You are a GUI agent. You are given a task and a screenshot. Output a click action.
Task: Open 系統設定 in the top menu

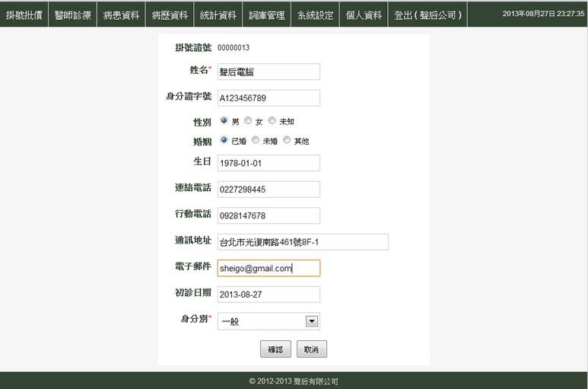[315, 14]
